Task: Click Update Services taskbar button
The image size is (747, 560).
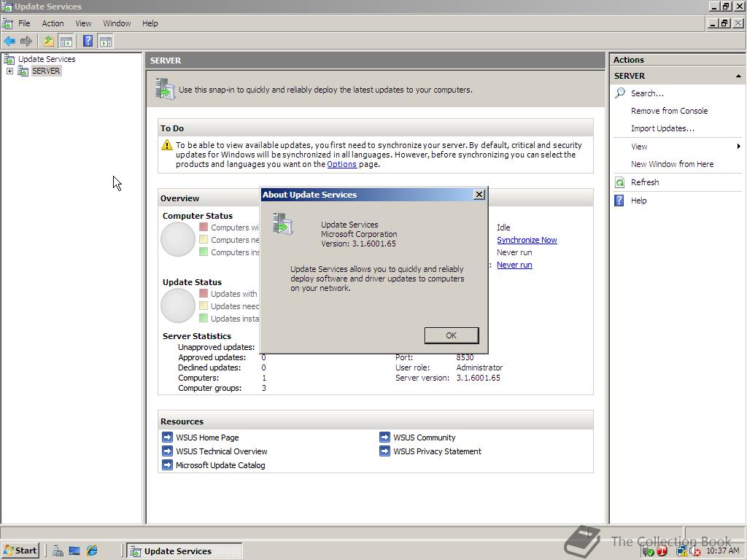Action: click(x=185, y=551)
